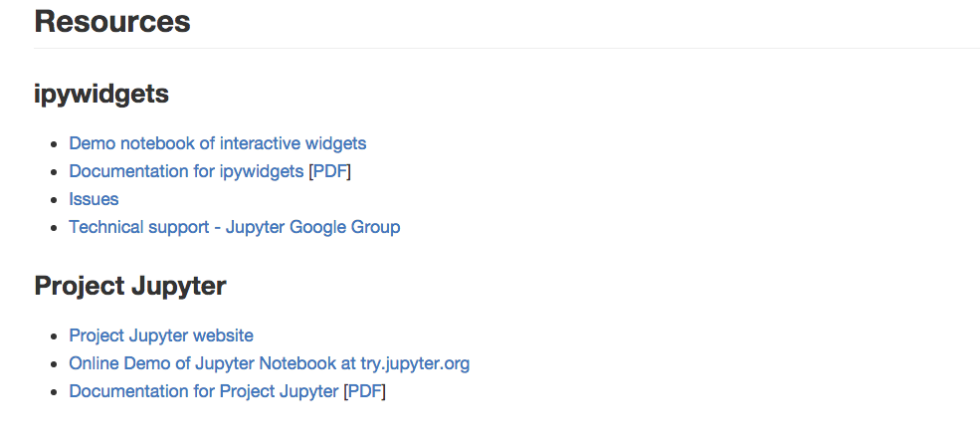Click the bullet beside Documentation for Project Jupyter
The width and height of the screenshot is (980, 446).
pyautogui.click(x=54, y=392)
